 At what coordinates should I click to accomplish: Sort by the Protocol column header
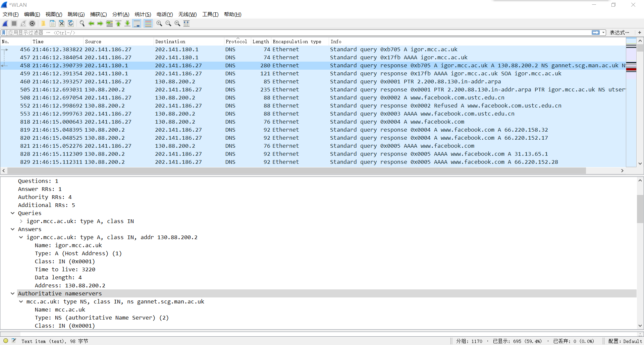click(x=237, y=42)
